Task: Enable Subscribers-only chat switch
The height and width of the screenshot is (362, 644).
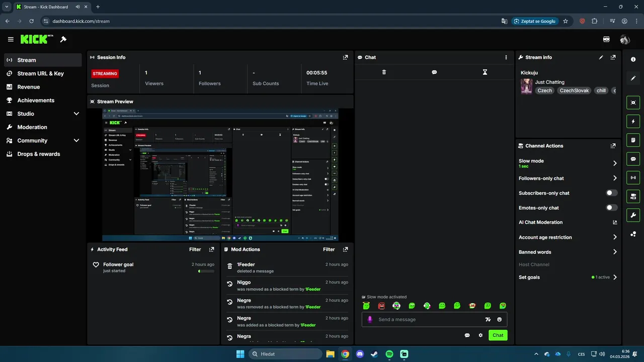Action: [612, 193]
